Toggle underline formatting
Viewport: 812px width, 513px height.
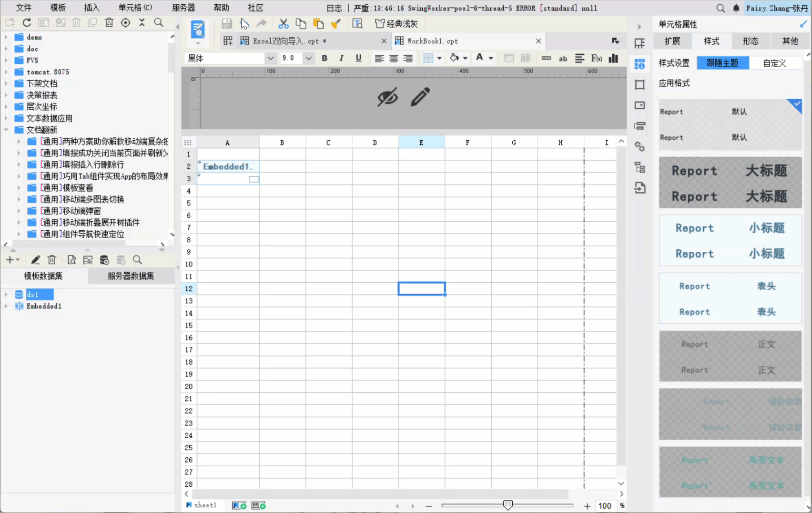click(358, 58)
